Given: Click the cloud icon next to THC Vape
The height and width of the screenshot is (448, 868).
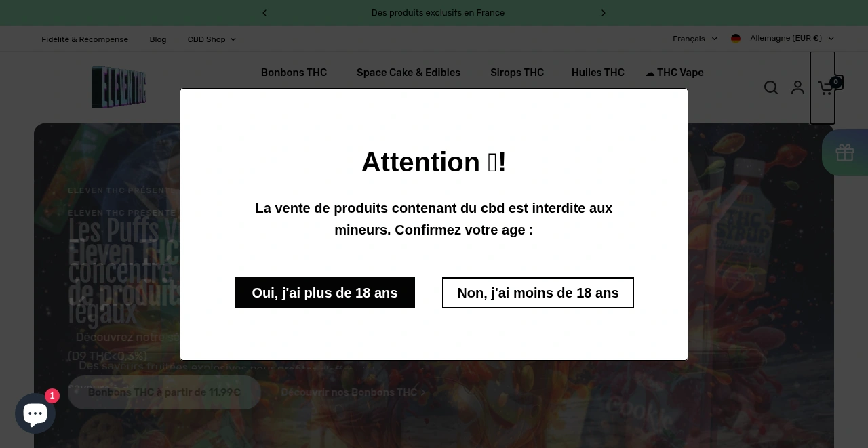Looking at the screenshot, I should (650, 73).
